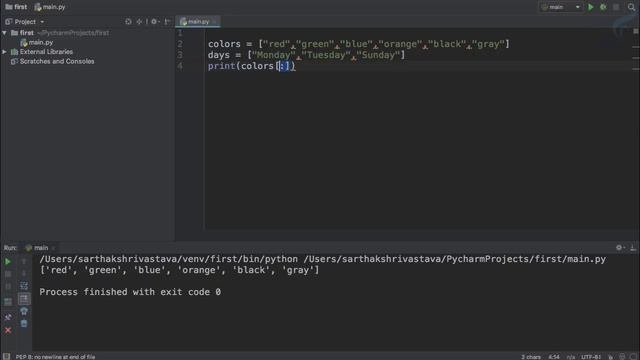Rerun main with Run panel green arrow
Viewport: 640px width, 360px height.
(8, 262)
